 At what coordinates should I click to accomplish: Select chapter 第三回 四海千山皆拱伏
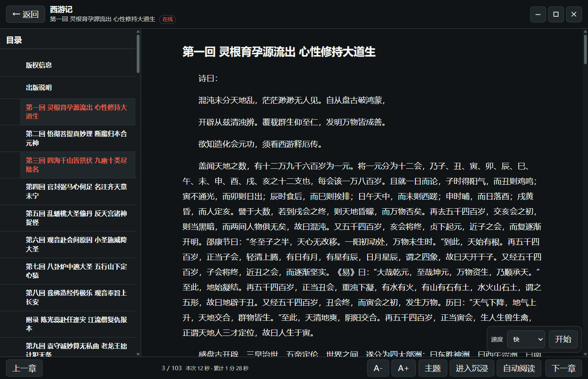[68, 165]
